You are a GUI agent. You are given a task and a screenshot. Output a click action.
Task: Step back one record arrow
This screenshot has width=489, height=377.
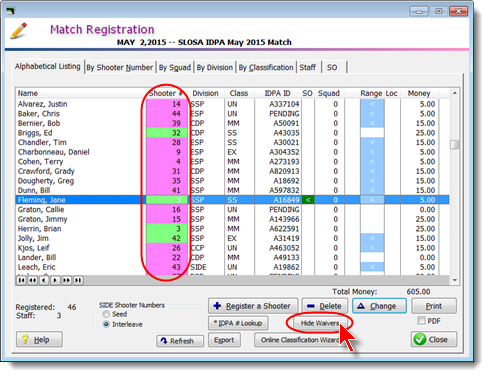[44, 280]
